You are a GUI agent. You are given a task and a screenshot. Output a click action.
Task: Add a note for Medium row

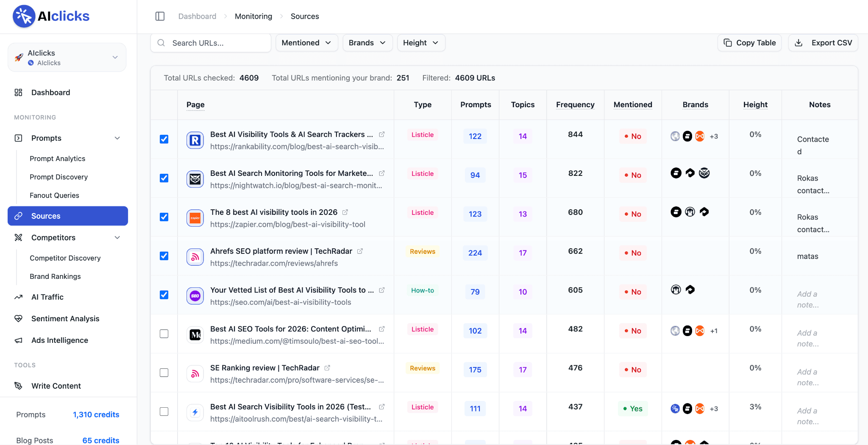click(x=808, y=338)
